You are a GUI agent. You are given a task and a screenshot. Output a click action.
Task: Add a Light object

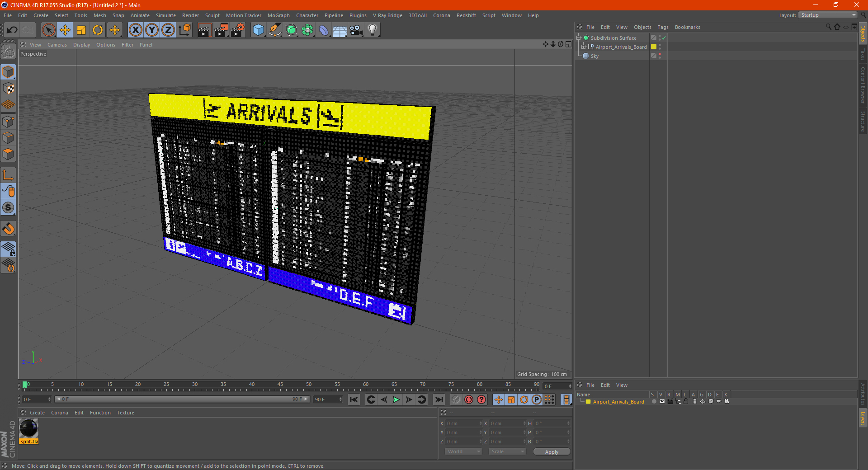pos(373,30)
